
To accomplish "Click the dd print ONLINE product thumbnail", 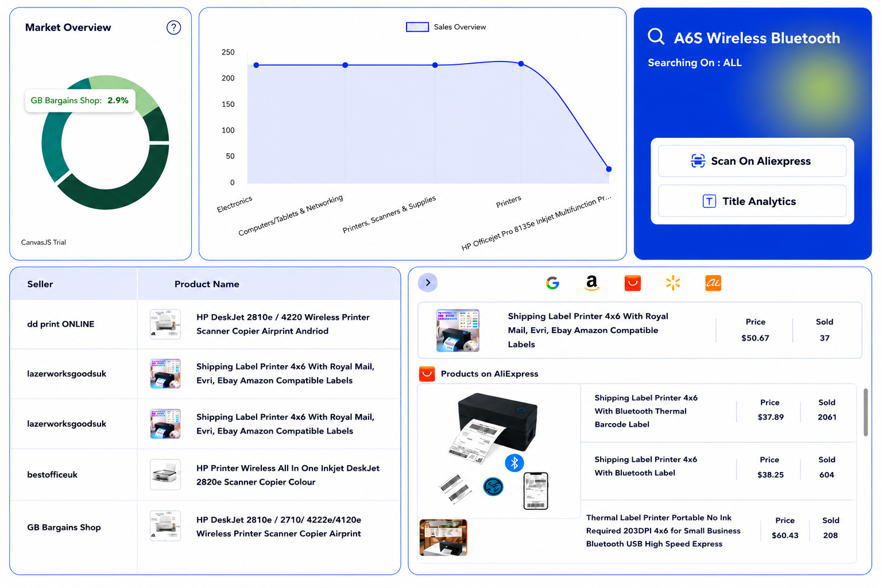I will tap(165, 324).
